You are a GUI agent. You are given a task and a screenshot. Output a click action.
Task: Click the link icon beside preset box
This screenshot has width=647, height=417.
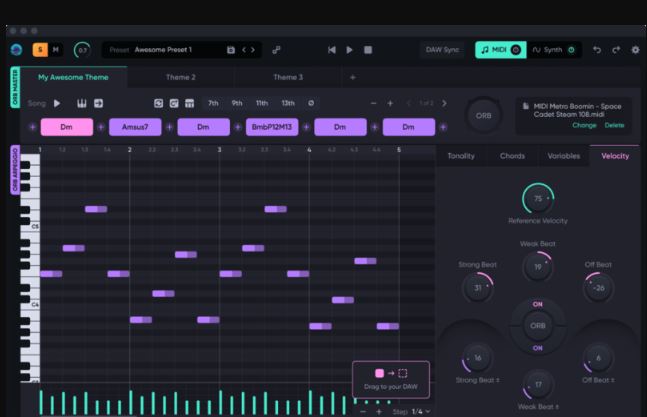coord(276,50)
